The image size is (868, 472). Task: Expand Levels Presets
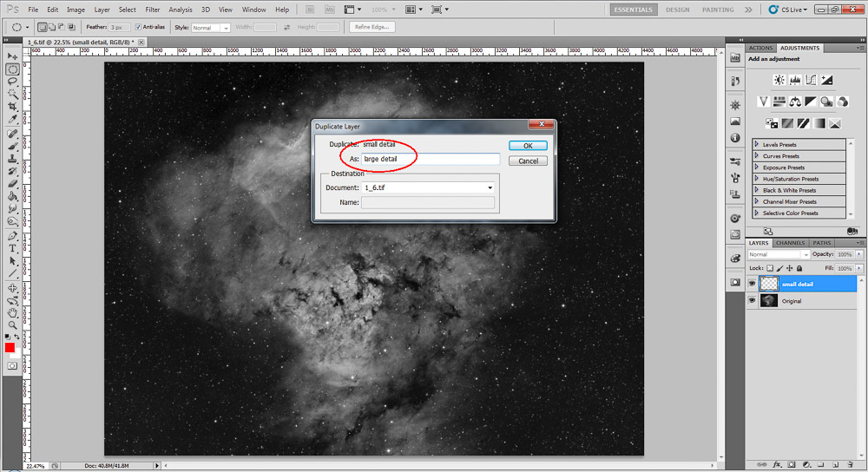click(x=757, y=144)
